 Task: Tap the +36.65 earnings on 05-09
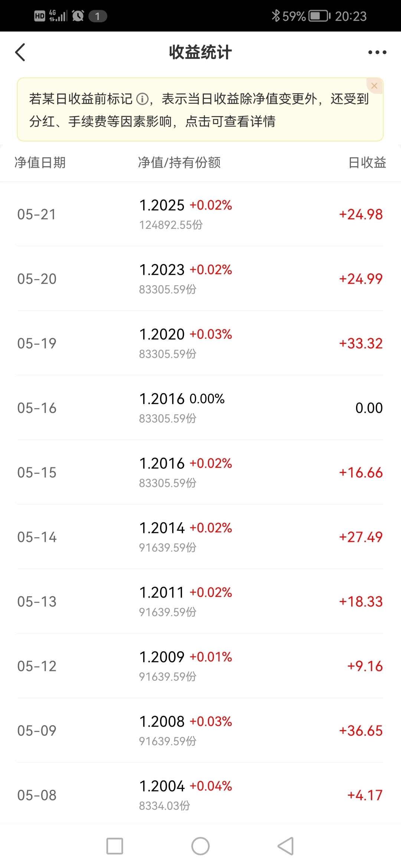[x=361, y=731]
